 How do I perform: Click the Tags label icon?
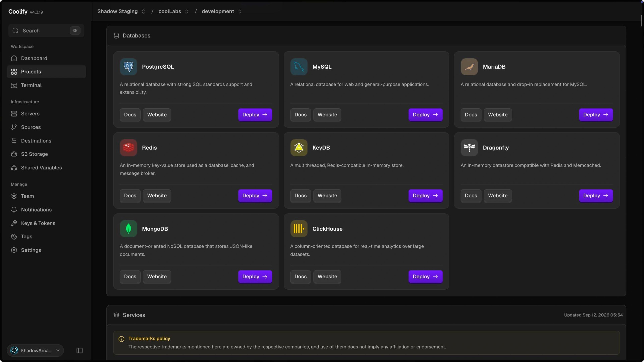14,237
